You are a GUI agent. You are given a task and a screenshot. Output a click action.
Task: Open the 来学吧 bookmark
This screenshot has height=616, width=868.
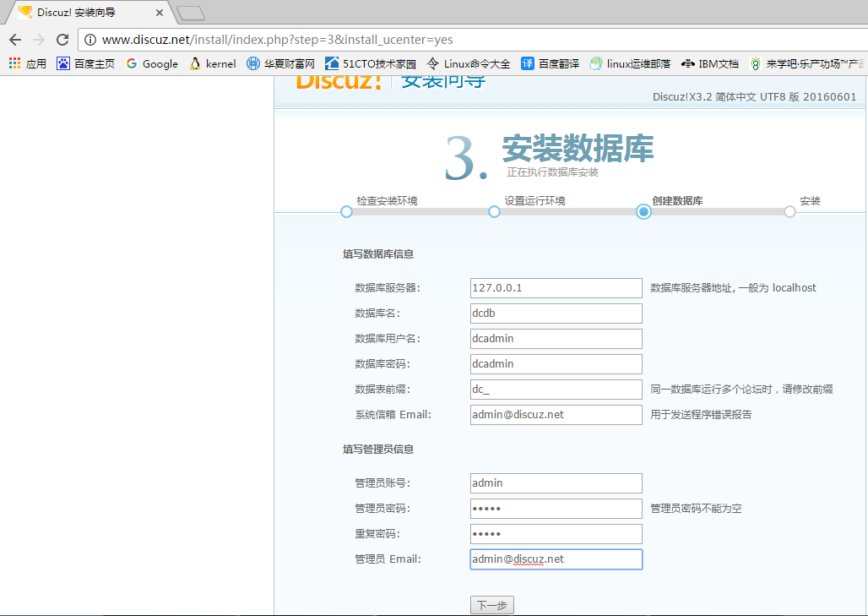(x=808, y=63)
